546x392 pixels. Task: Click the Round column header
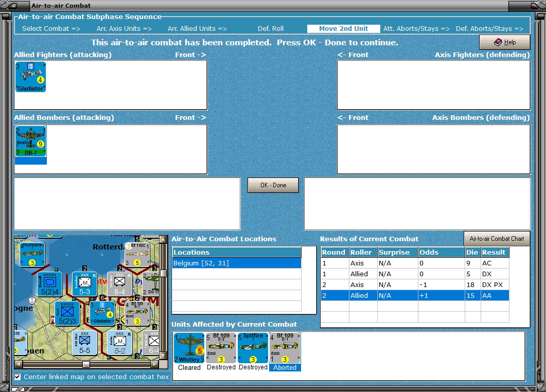pyautogui.click(x=334, y=253)
